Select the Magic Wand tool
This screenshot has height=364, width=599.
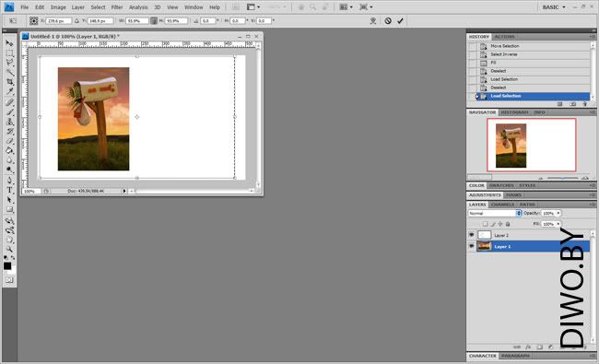pyautogui.click(x=9, y=72)
